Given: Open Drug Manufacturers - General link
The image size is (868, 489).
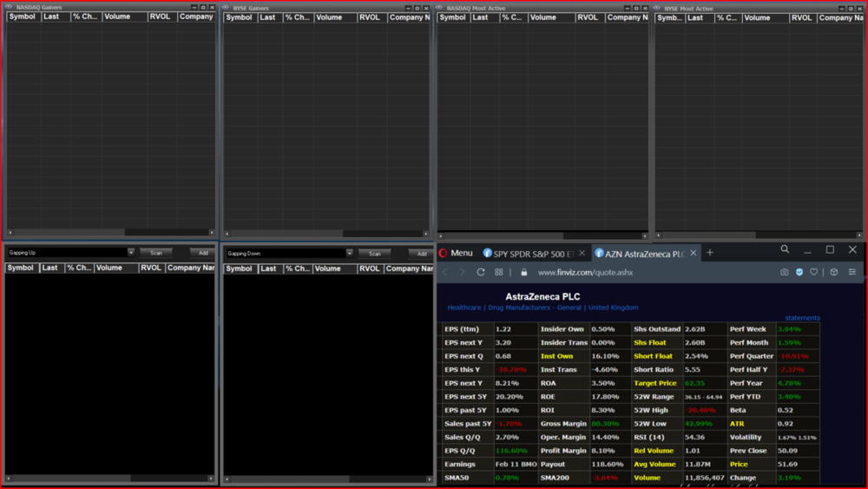Looking at the screenshot, I should point(534,307).
